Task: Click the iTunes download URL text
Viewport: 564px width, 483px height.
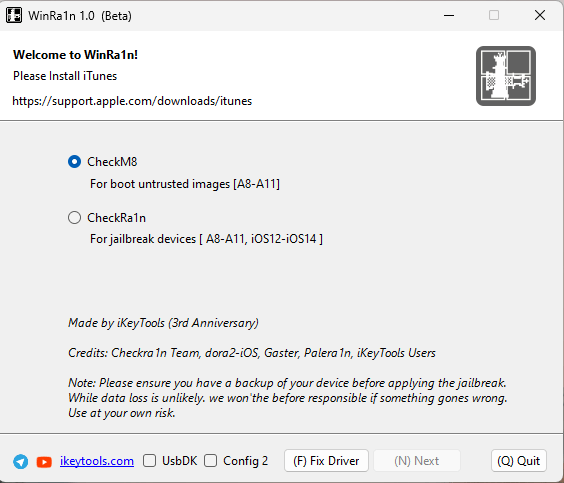Action: [x=132, y=101]
